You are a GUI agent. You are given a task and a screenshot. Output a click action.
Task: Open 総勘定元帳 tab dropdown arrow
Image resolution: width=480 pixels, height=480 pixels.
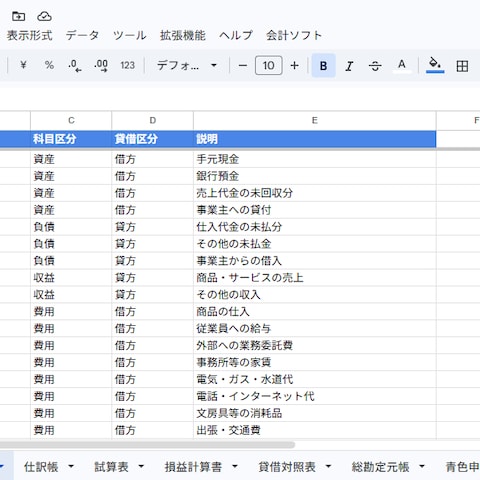[422, 466]
